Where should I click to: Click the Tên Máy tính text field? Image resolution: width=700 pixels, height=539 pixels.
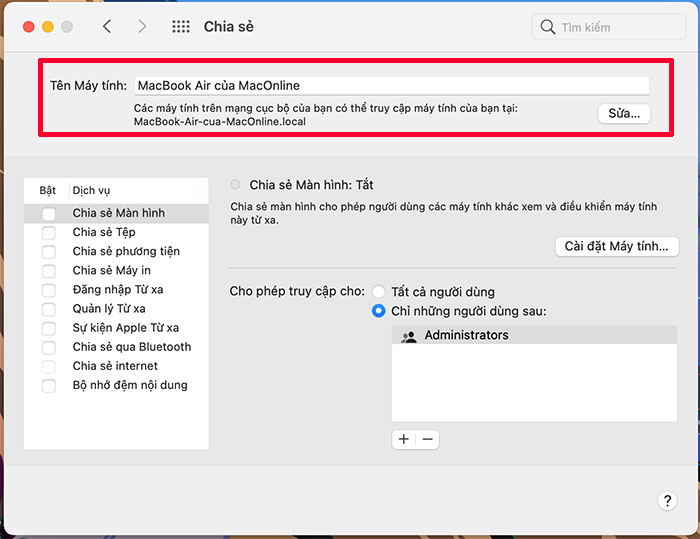392,85
